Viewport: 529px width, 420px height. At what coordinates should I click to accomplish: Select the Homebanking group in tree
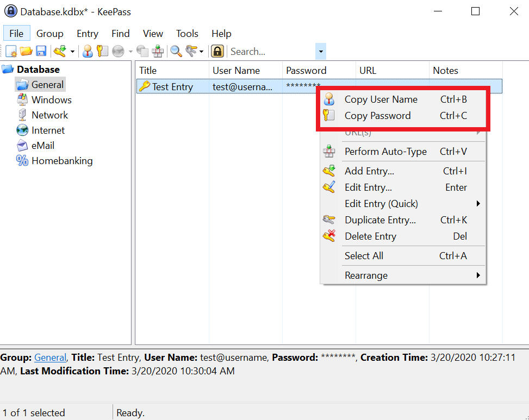tap(61, 161)
